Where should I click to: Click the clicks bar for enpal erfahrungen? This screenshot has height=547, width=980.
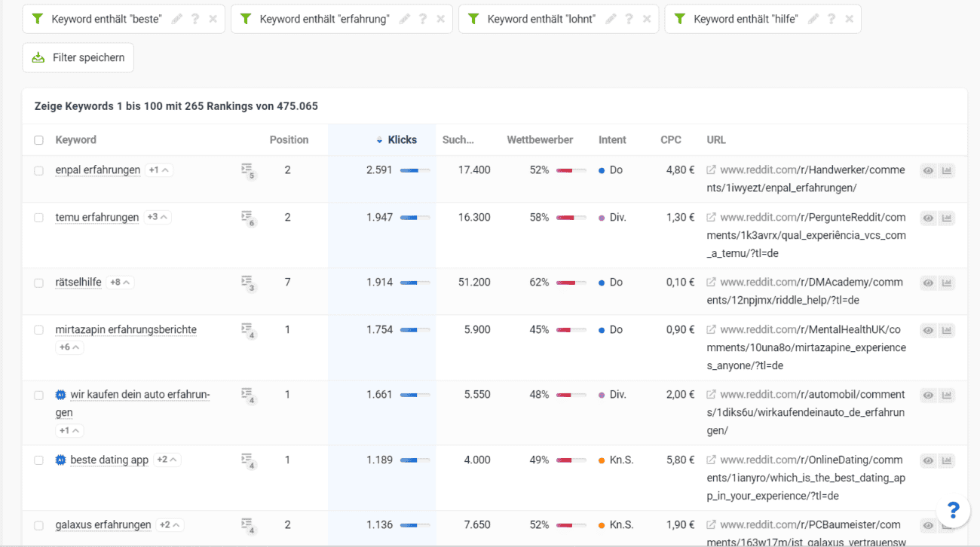tap(415, 171)
